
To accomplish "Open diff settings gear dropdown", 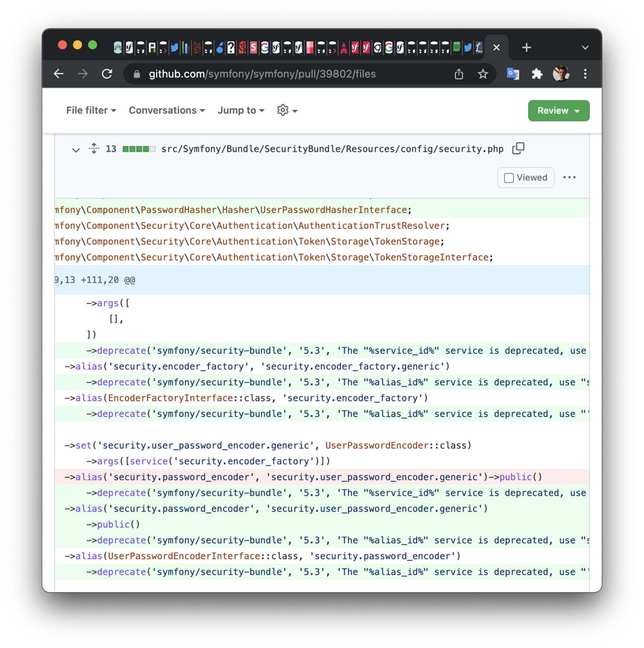I will [287, 110].
